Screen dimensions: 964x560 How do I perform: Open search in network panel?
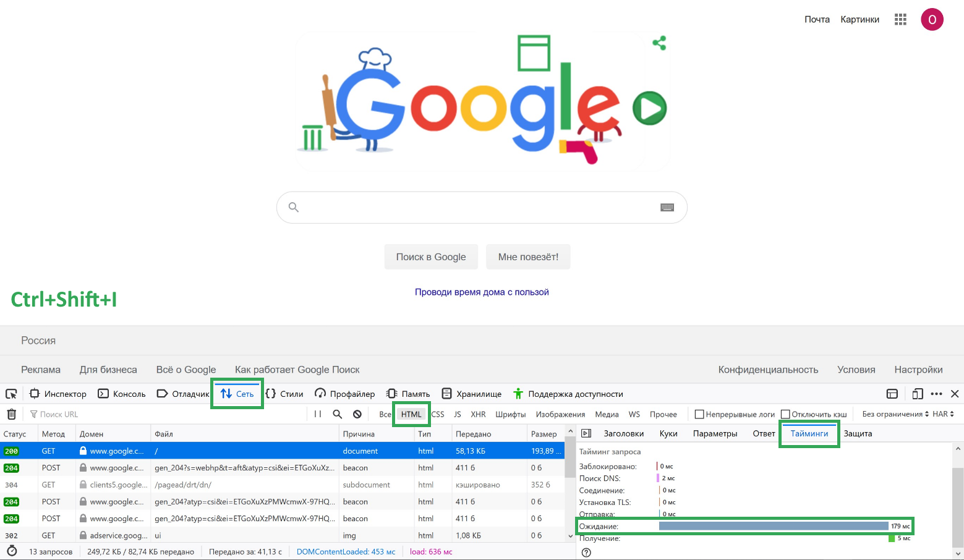pos(338,414)
